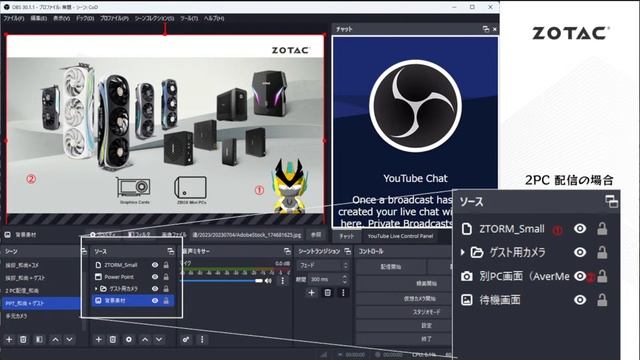
Task: Open the audio mixer three-dot menu at bottom
Action: [202, 339]
